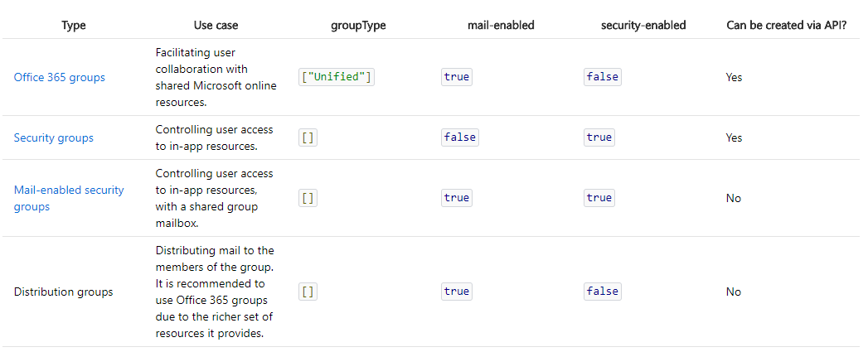Select the mail-enabled column header
The height and width of the screenshot is (352, 868).
pos(501,25)
